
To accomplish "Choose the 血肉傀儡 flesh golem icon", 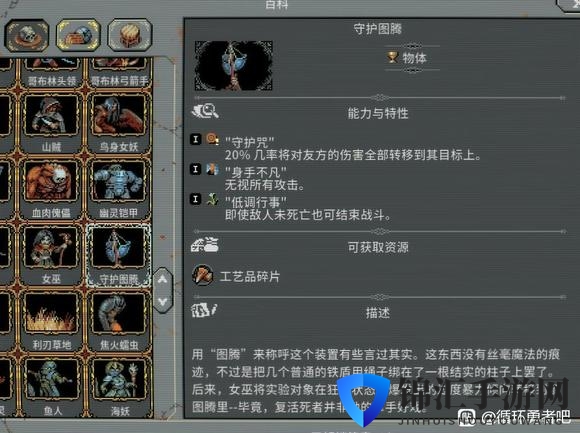I will pyautogui.click(x=51, y=189).
